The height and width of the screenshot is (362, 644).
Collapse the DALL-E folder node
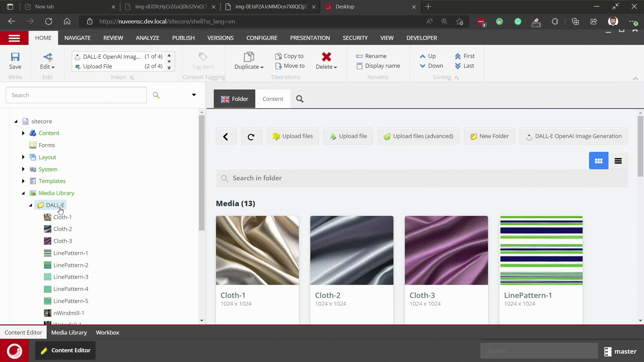[x=31, y=205]
